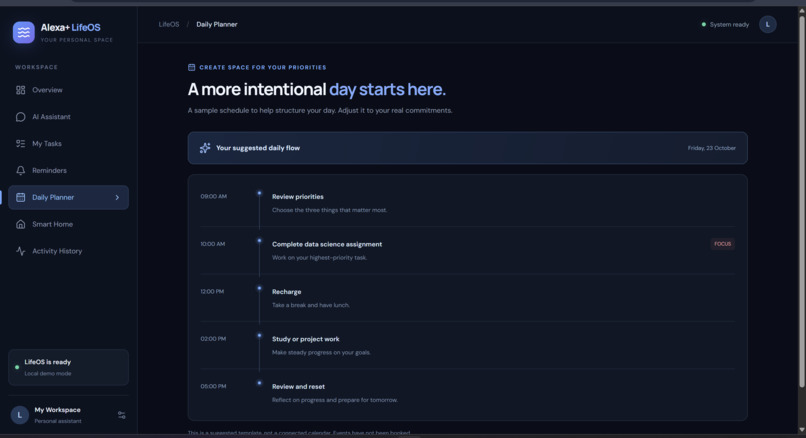The width and height of the screenshot is (806, 438).
Task: Click the AI Assistant chat bubble icon
Action: point(21,117)
